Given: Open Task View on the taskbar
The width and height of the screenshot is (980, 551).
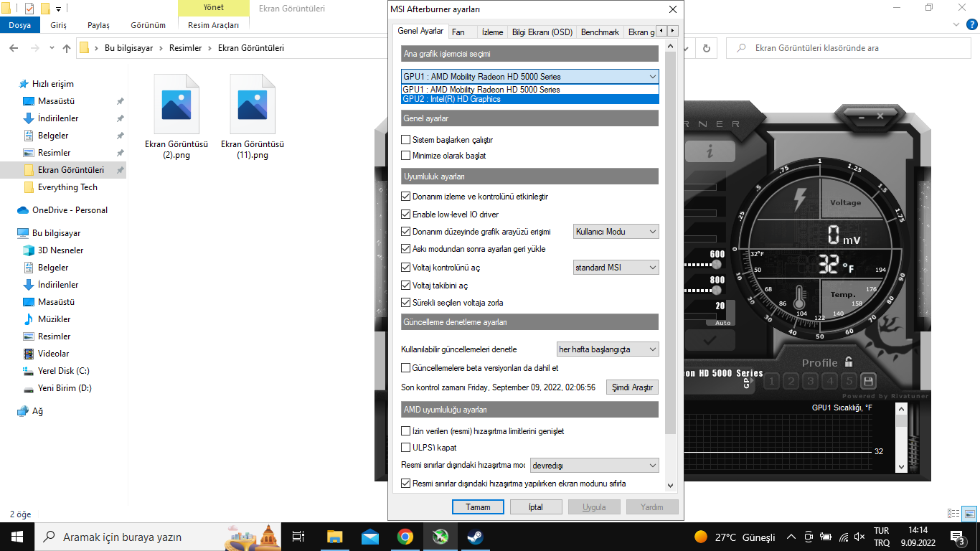Looking at the screenshot, I should [x=299, y=537].
